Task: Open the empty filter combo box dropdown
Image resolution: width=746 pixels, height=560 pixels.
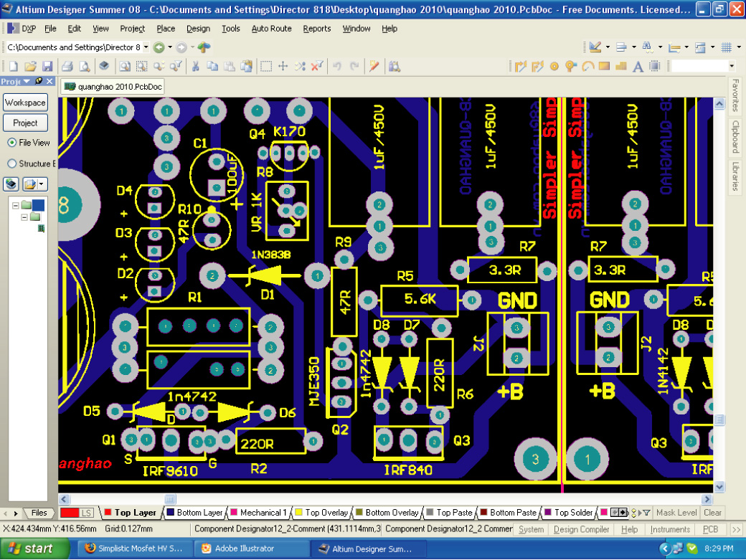Action: tap(732, 66)
